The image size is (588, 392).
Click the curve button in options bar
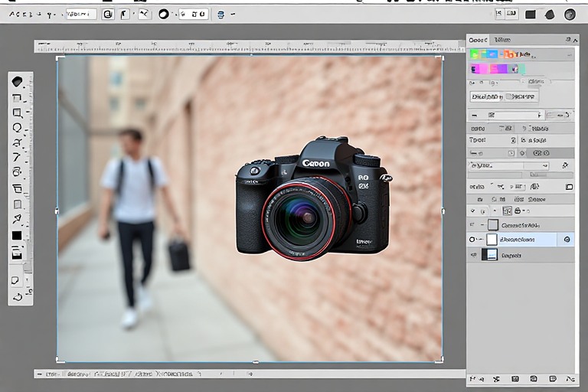coord(144,15)
